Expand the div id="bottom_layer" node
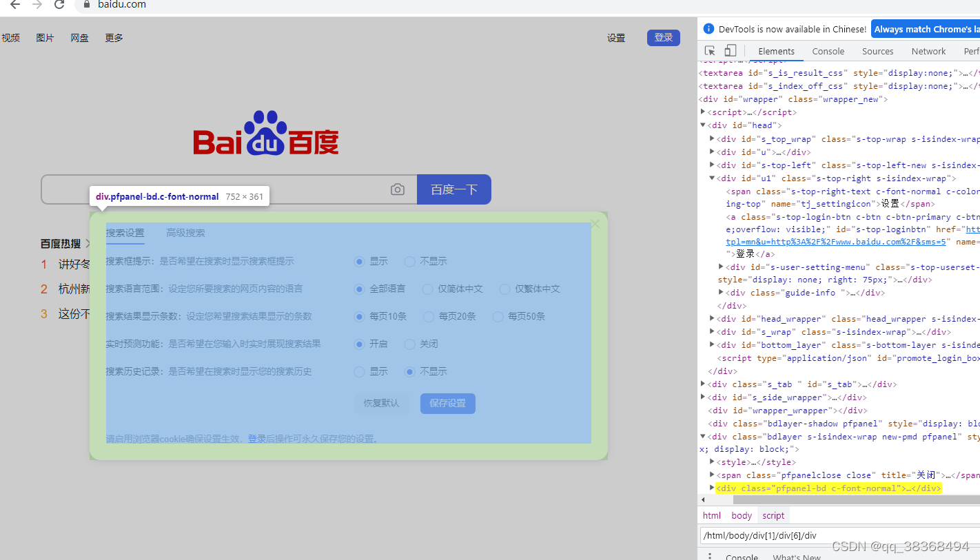Image resolution: width=980 pixels, height=560 pixels. [713, 345]
